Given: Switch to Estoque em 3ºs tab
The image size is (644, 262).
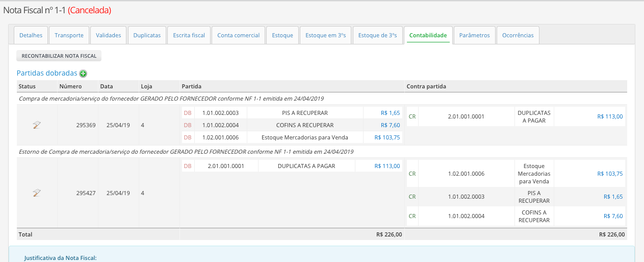Looking at the screenshot, I should point(326,35).
